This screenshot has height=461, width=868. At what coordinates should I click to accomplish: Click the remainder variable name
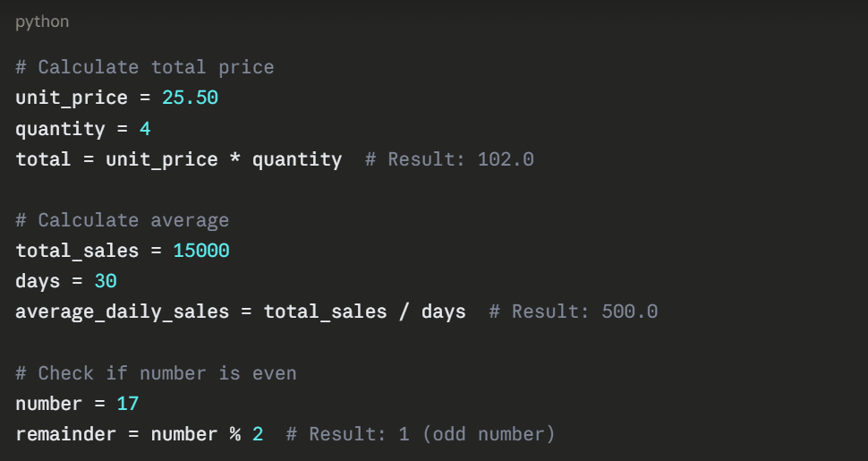click(65, 434)
